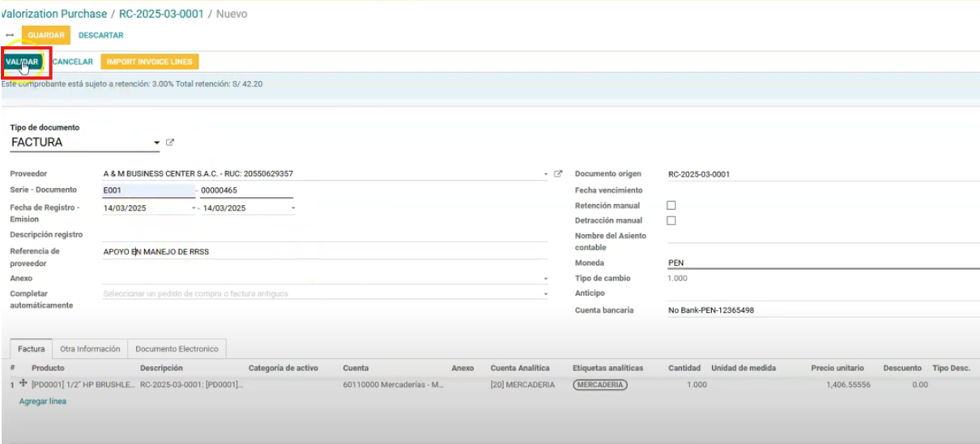980x444 pixels.
Task: Click Import Invoice Lines button
Action: (x=149, y=62)
